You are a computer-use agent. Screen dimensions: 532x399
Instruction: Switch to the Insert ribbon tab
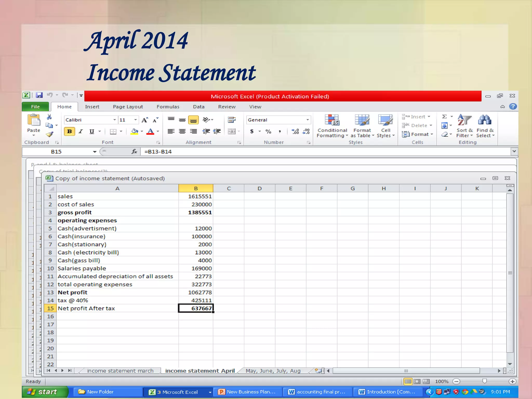92,107
